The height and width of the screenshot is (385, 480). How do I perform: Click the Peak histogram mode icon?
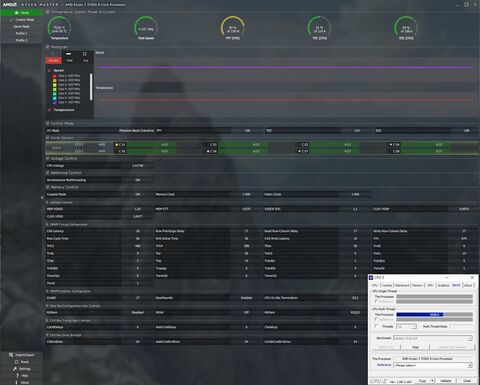[69, 54]
